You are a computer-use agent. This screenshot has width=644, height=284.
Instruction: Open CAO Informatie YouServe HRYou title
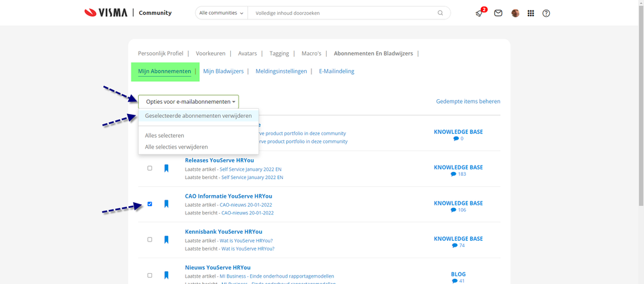pyautogui.click(x=228, y=196)
